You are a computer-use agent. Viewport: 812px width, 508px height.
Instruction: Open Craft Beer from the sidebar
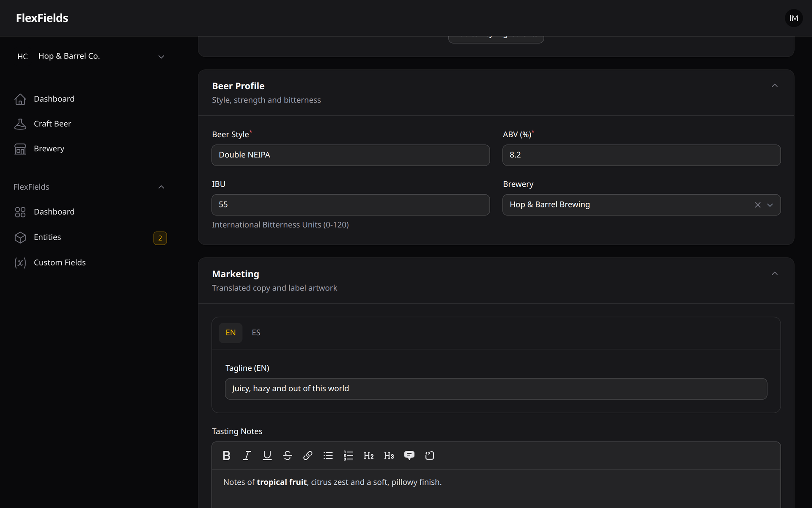pos(90,124)
